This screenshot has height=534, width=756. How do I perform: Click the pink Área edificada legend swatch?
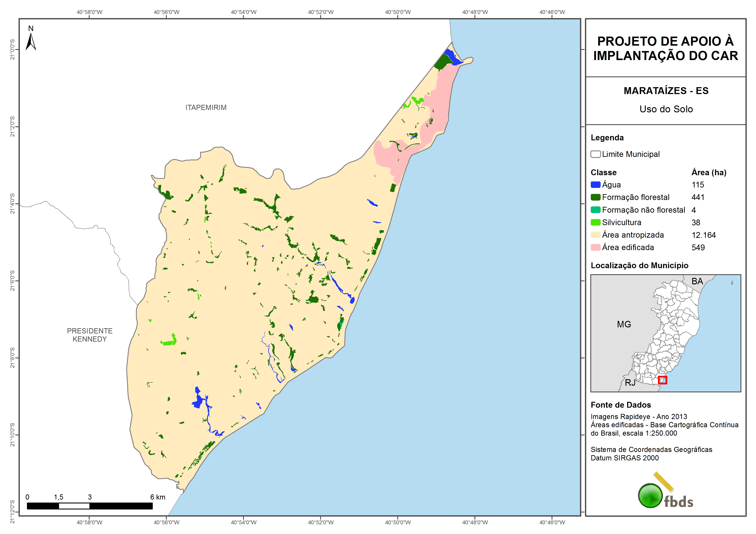[595, 248]
